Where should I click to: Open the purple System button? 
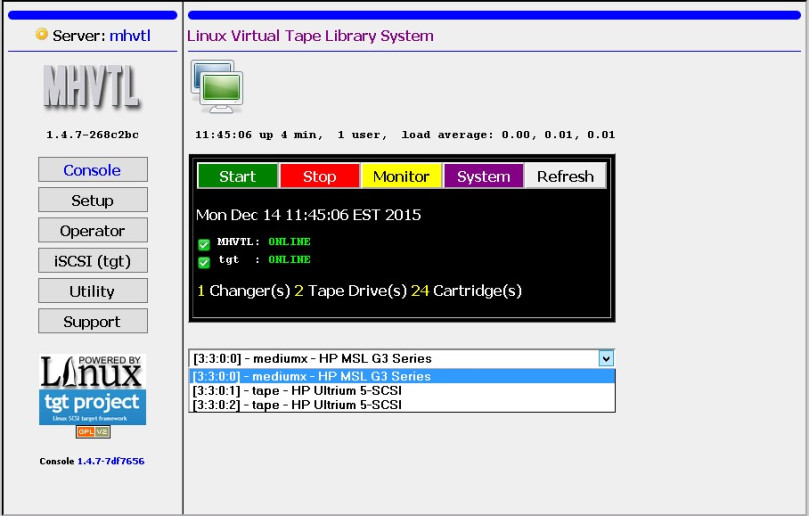coord(483,176)
